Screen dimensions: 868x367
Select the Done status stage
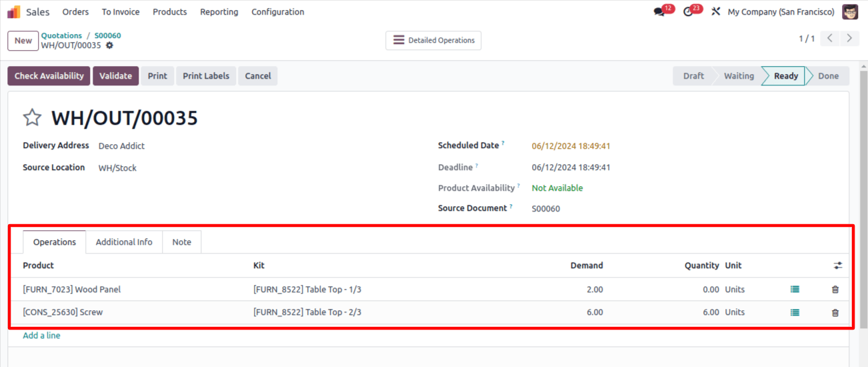828,76
